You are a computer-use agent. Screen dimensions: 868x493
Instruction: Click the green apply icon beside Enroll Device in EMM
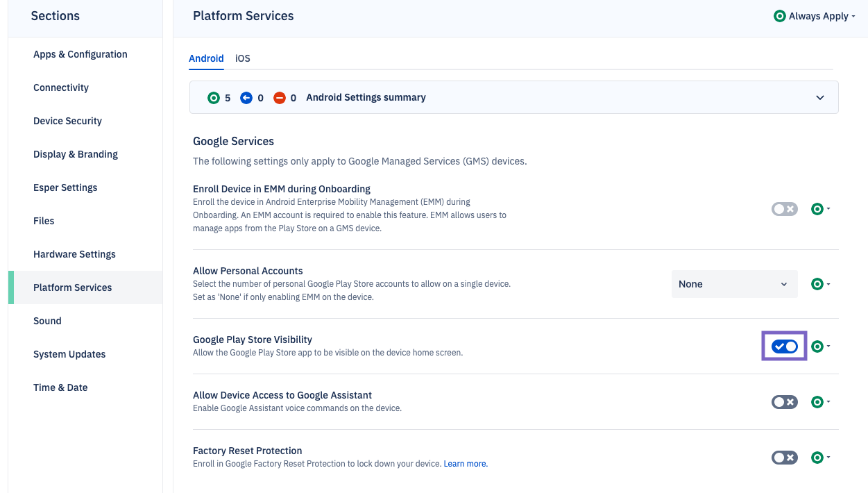(x=817, y=208)
